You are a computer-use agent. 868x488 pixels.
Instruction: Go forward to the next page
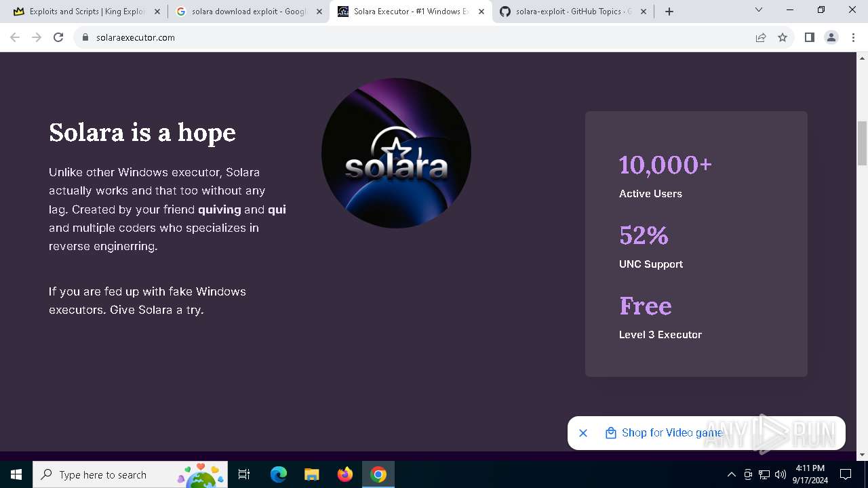pos(37,37)
